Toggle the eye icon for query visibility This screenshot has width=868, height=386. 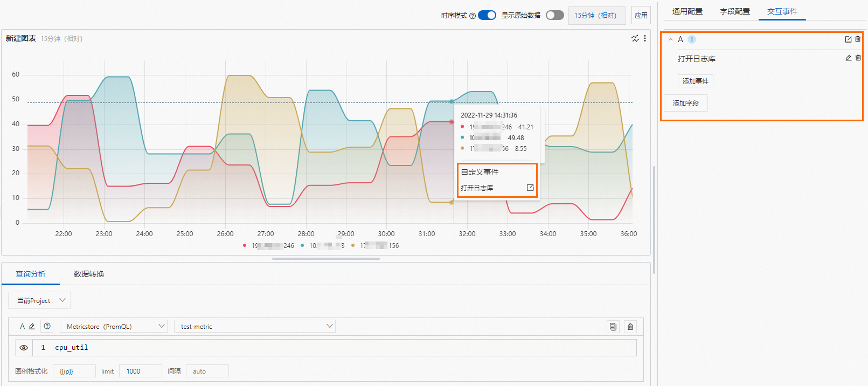click(x=24, y=348)
